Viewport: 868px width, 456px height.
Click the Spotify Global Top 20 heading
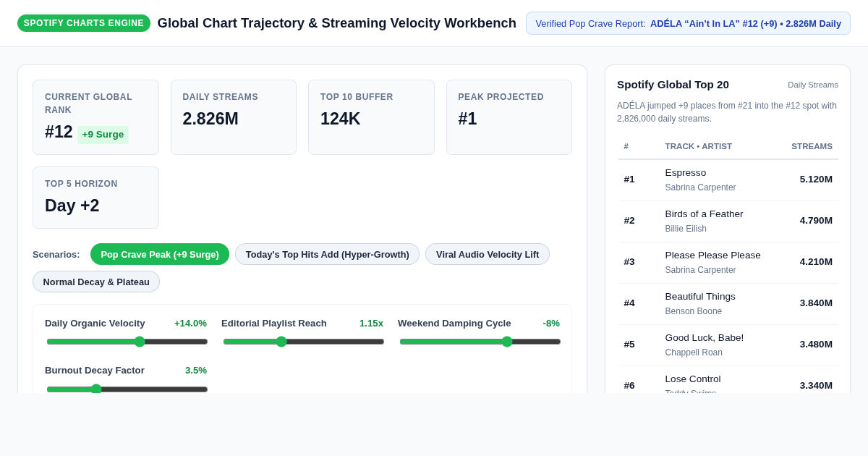pyautogui.click(x=673, y=85)
